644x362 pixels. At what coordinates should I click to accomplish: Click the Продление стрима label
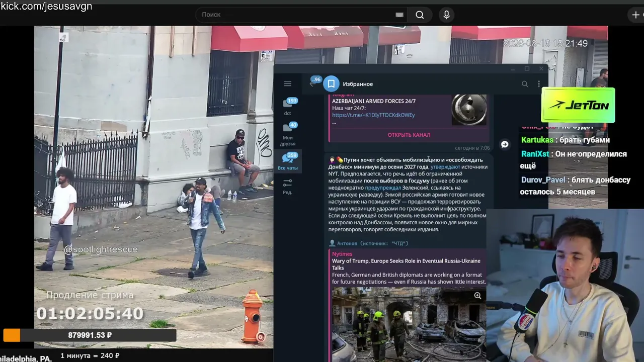pyautogui.click(x=90, y=295)
